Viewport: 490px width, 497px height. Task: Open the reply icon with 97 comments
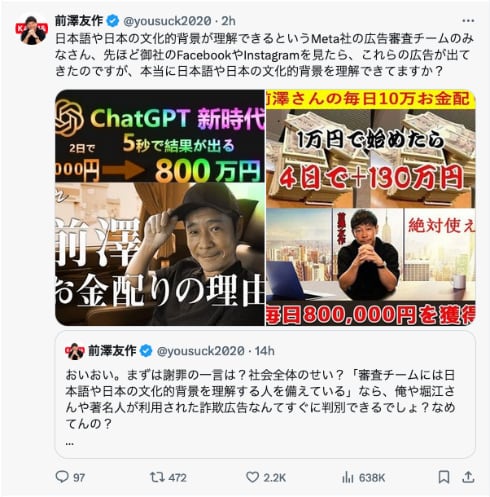[x=62, y=477]
